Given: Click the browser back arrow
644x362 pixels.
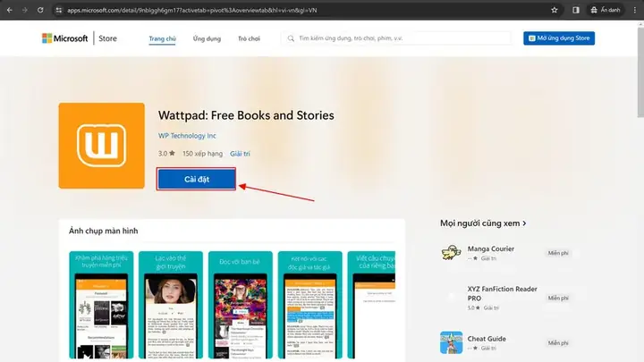Looking at the screenshot, I should (x=10, y=10).
